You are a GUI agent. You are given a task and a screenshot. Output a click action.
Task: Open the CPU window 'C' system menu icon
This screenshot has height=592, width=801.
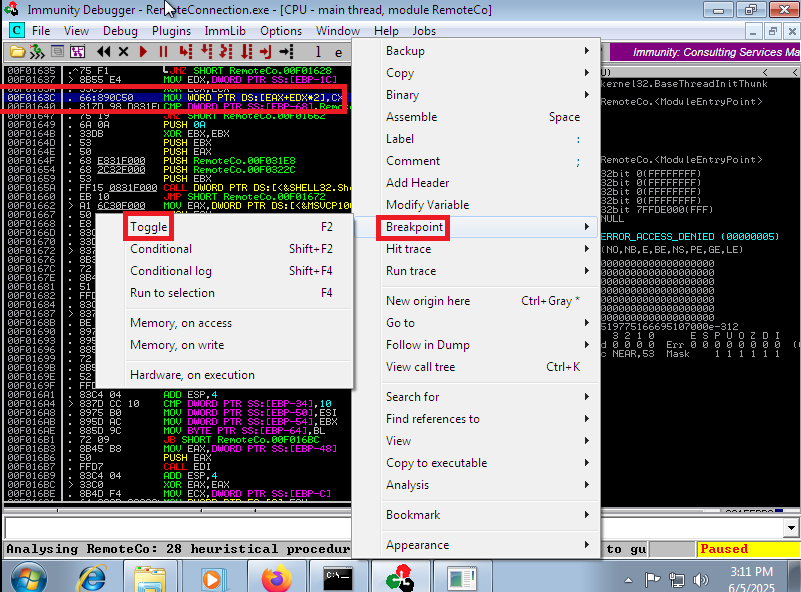(16, 31)
